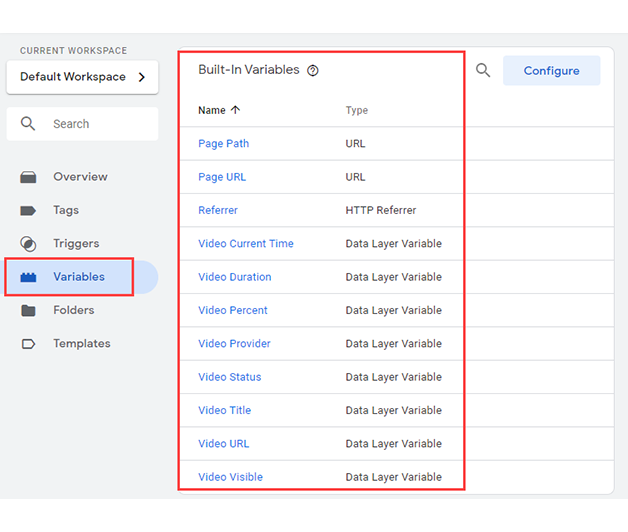
Task: Click the Built-In Variables help icon
Action: [313, 71]
